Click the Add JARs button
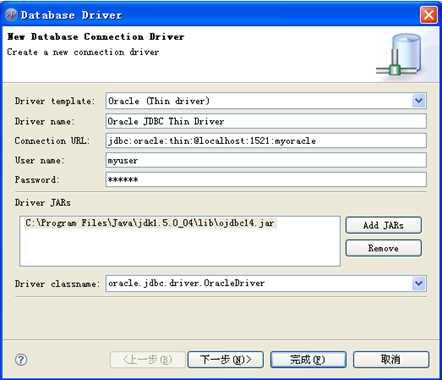Screen dimensions: 442x380 (x=383, y=225)
